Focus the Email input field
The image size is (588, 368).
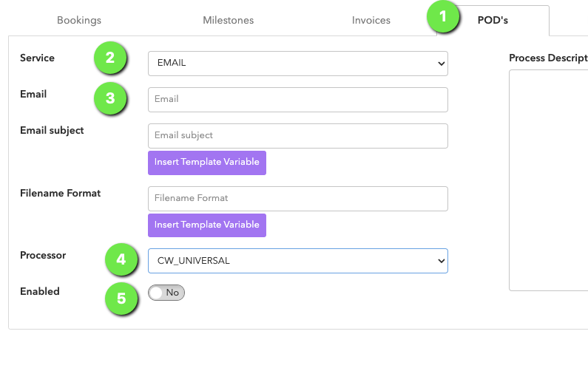298,100
